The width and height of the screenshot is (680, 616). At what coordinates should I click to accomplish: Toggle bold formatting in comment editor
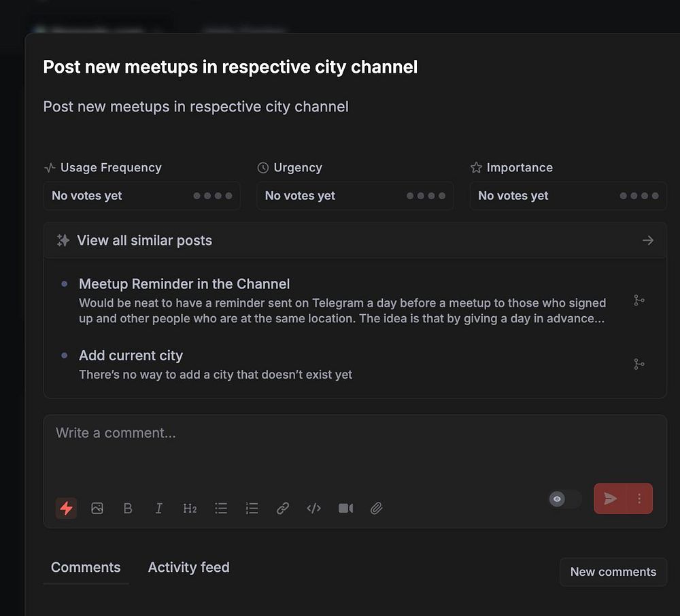(x=128, y=508)
